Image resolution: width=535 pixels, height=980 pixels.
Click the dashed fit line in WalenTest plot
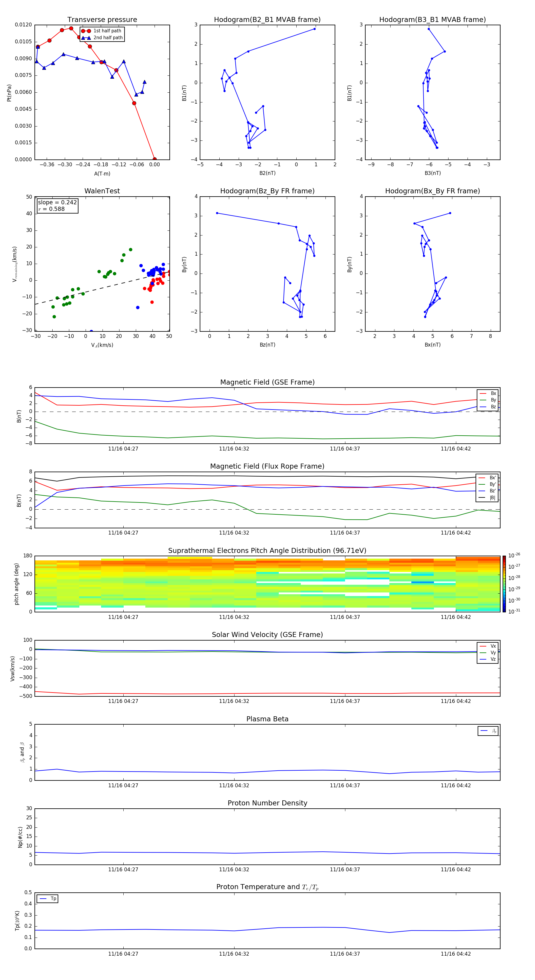[x=102, y=288]
